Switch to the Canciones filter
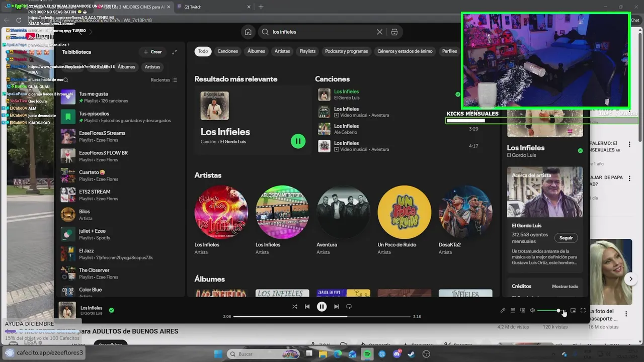The height and width of the screenshot is (362, 644). (x=227, y=51)
